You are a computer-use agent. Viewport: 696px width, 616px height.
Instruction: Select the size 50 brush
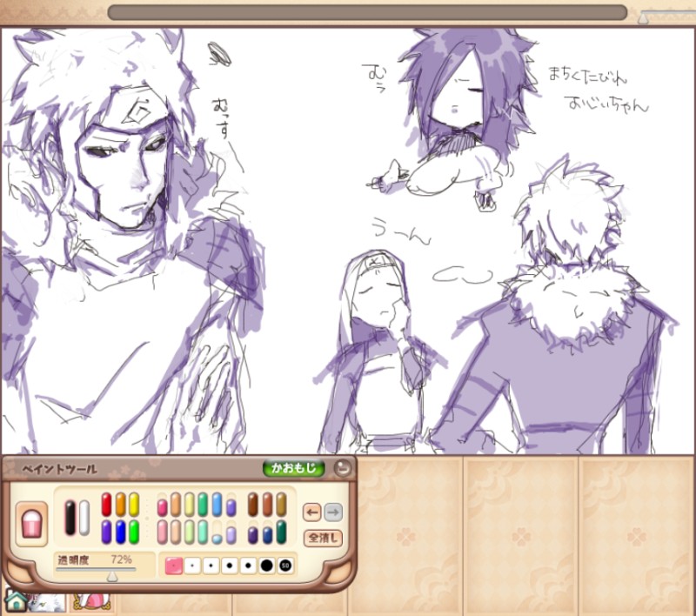tap(285, 566)
